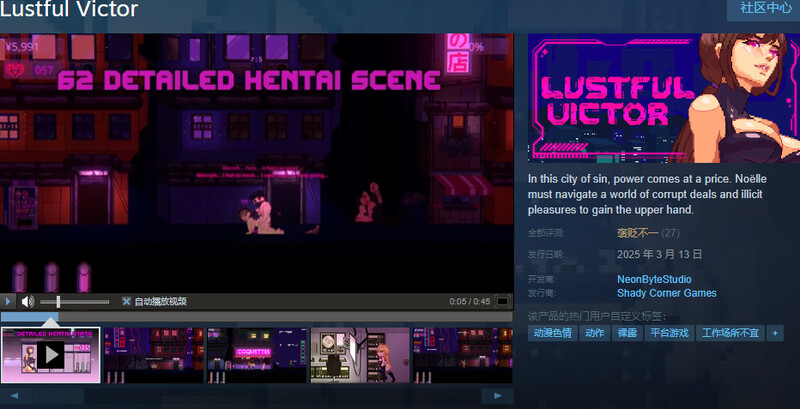800x409 pixels.
Task: Select the COQUETTE sign screenshot thumbnail
Action: click(x=257, y=354)
